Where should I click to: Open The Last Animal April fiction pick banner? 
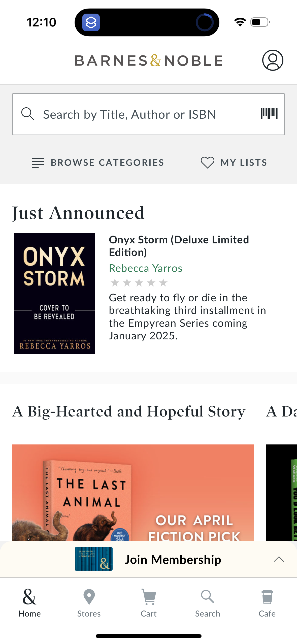133,492
